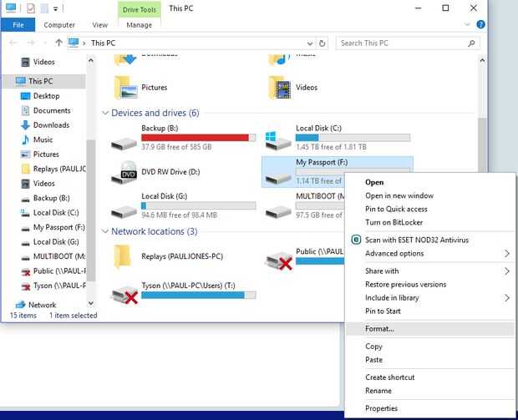Image resolution: width=518 pixels, height=420 pixels.
Task: Click the Back navigation arrow
Action: coord(13,43)
